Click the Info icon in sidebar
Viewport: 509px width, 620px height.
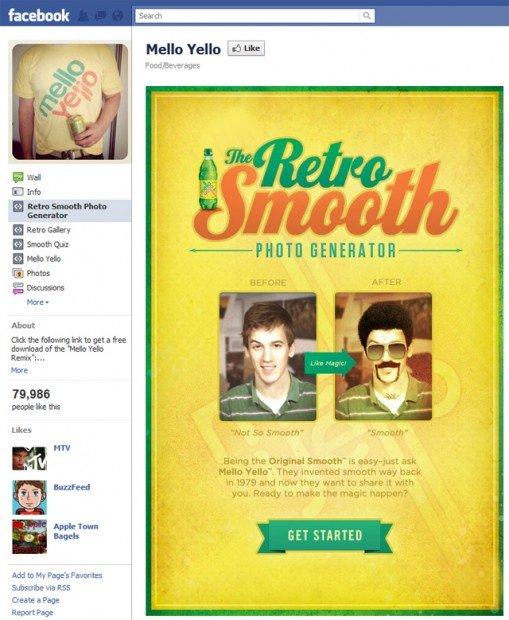coord(18,192)
